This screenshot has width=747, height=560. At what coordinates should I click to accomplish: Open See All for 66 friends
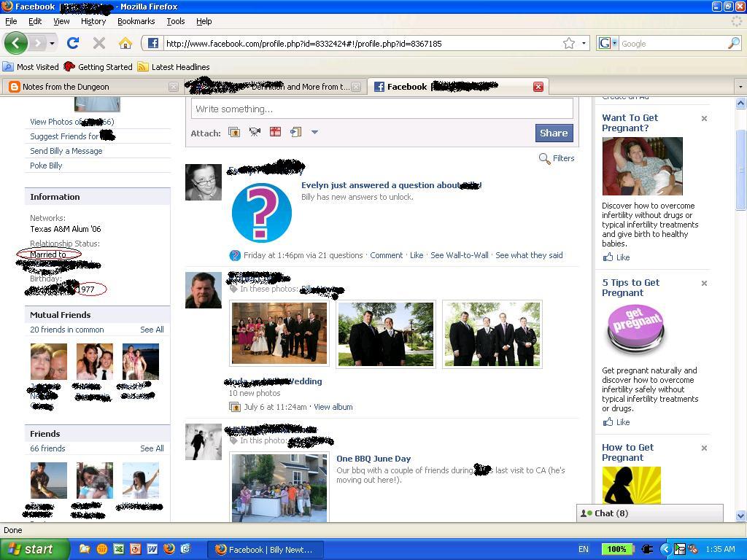[x=152, y=448]
